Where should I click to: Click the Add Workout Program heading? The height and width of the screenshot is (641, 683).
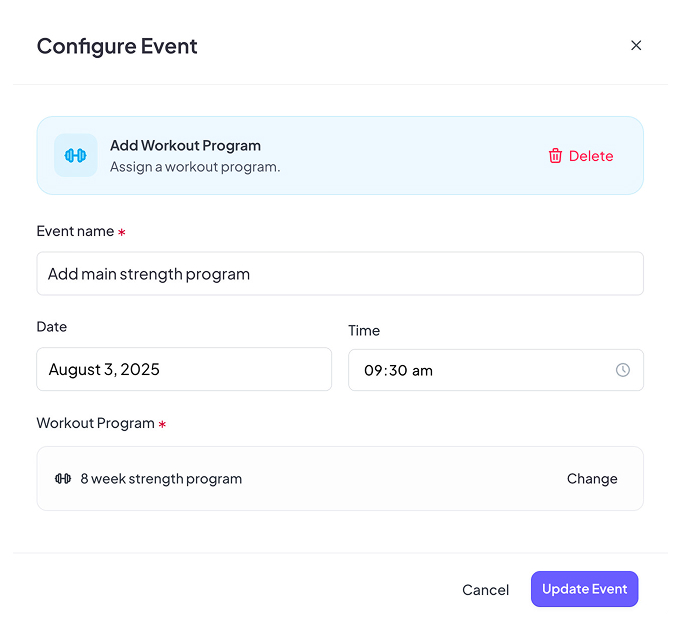tap(185, 146)
